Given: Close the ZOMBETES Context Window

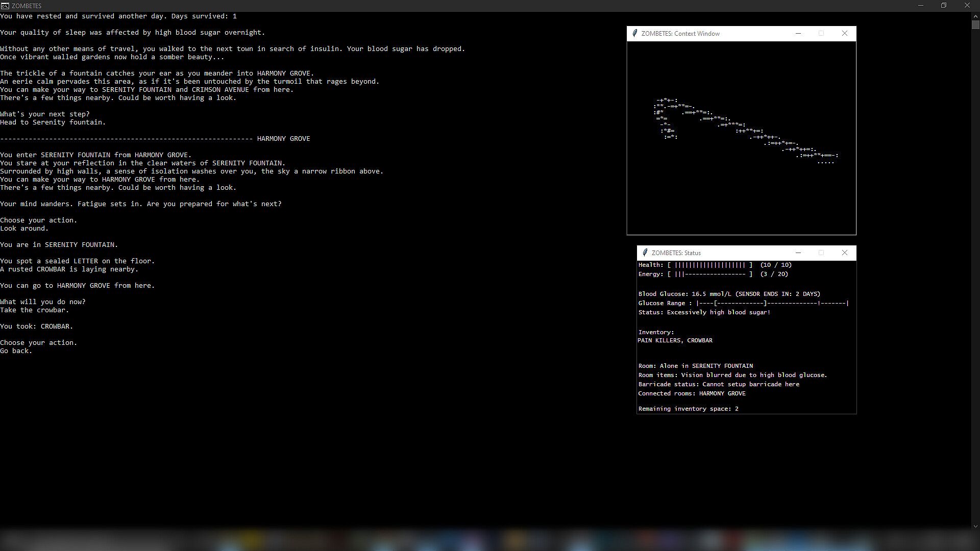Looking at the screenshot, I should 844,34.
